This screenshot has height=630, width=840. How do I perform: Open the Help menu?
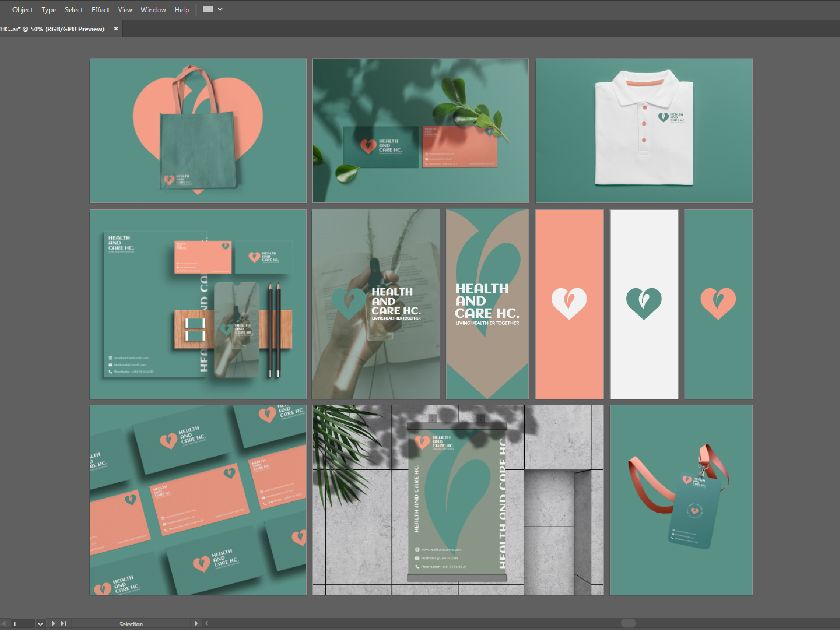[182, 10]
